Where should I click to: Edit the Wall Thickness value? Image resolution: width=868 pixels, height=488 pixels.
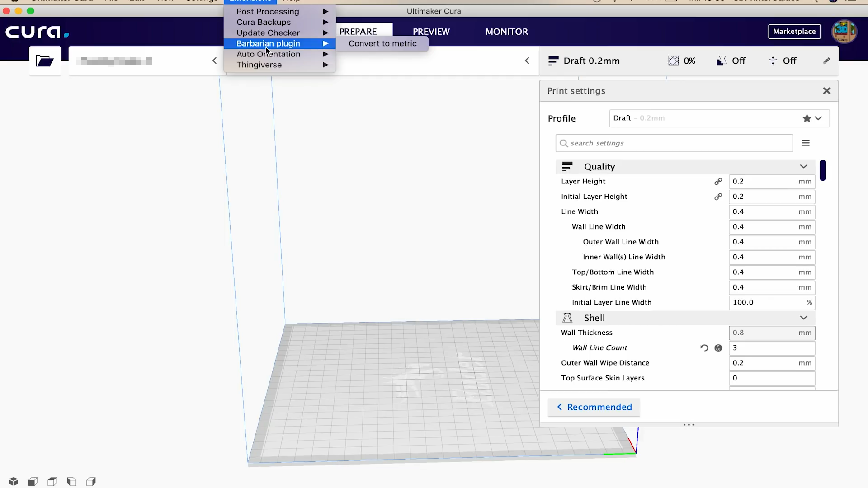click(x=772, y=333)
